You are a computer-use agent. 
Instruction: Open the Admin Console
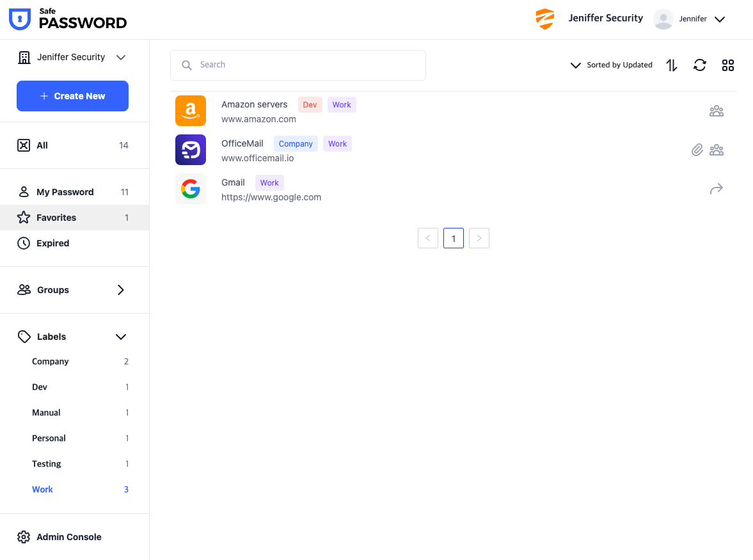point(68,537)
